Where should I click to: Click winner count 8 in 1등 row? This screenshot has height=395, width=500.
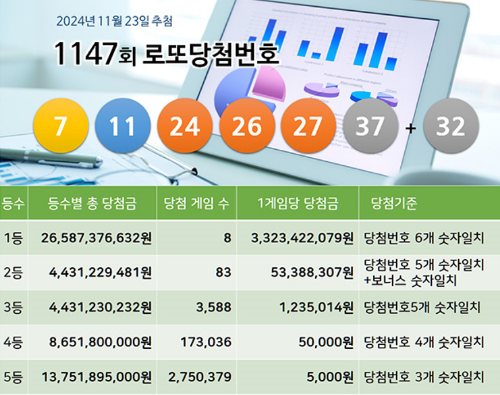tap(227, 238)
